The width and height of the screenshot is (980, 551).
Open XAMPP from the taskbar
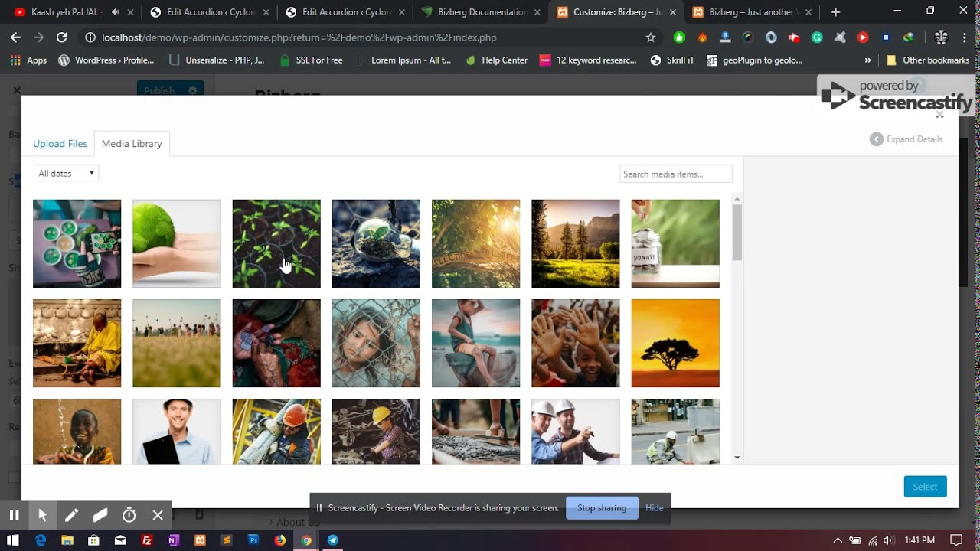tap(200, 540)
